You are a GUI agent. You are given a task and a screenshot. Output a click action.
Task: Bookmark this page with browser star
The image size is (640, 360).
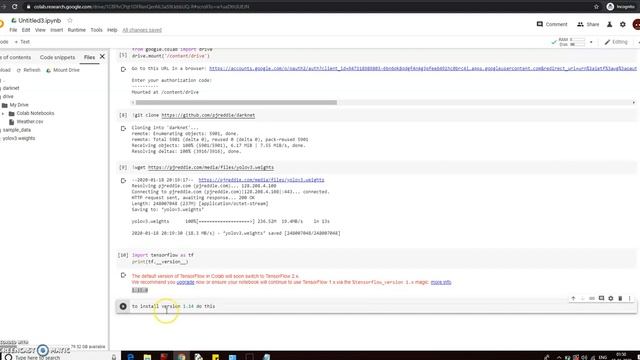tap(596, 7)
